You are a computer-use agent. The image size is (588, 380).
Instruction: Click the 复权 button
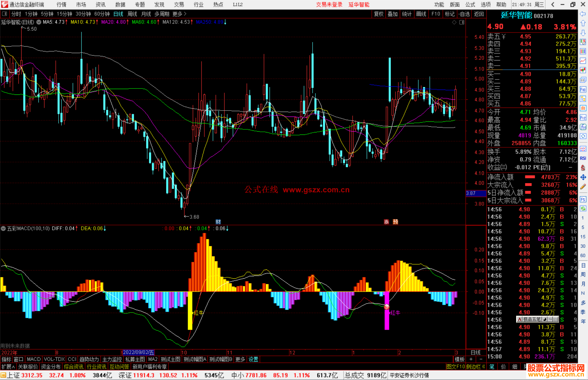tap(379, 14)
